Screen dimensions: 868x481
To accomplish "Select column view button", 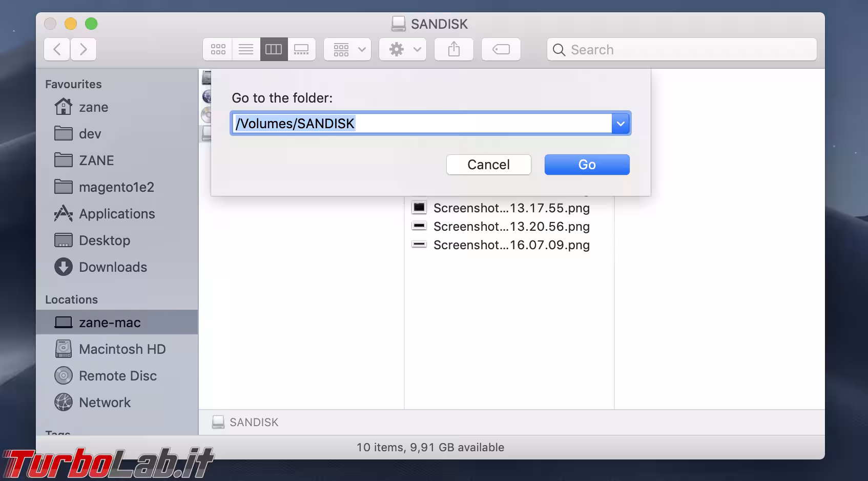I will pyautogui.click(x=274, y=50).
